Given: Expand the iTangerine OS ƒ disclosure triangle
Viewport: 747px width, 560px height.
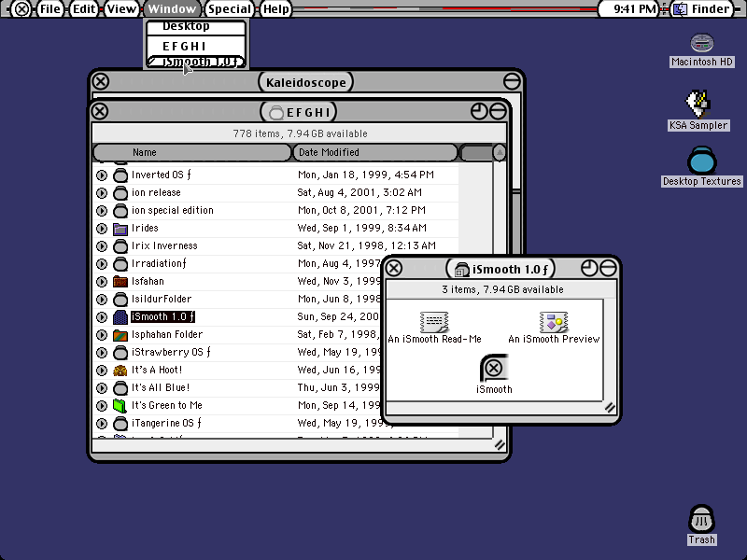Looking at the screenshot, I should click(x=102, y=424).
